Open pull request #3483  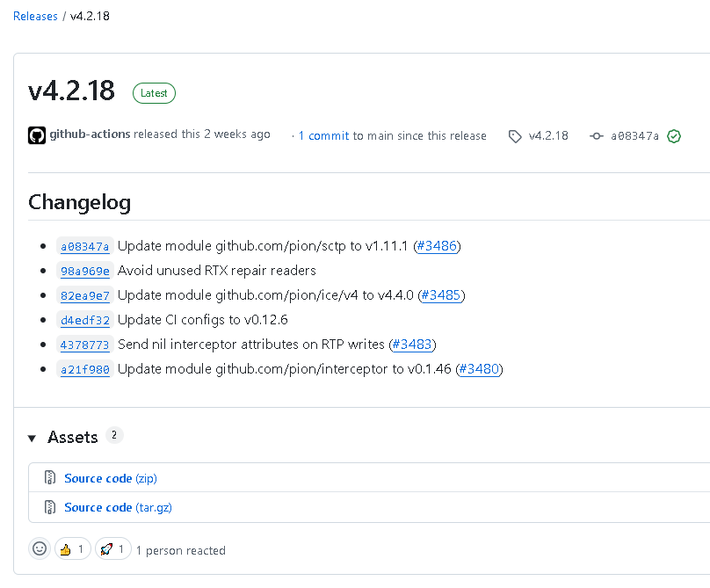pyautogui.click(x=411, y=345)
